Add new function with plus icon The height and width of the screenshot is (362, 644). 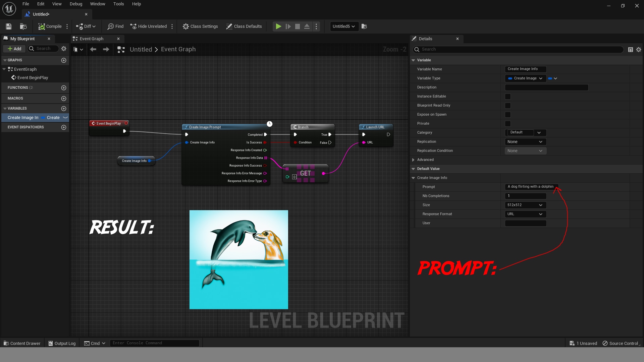pyautogui.click(x=64, y=88)
